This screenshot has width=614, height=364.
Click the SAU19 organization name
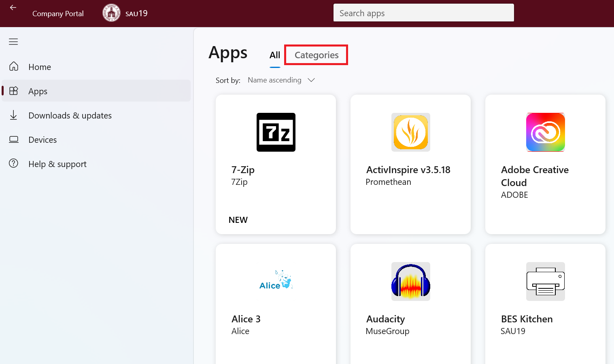click(136, 13)
